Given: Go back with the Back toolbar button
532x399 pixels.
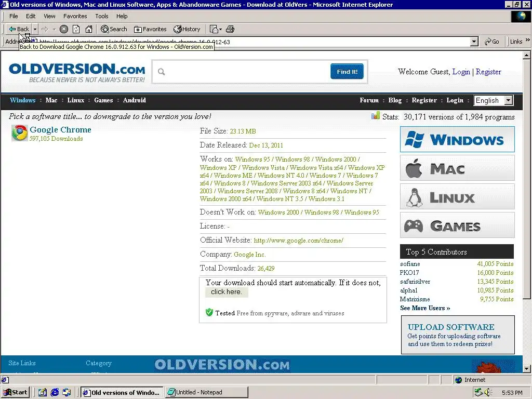Looking at the screenshot, I should 19,29.
